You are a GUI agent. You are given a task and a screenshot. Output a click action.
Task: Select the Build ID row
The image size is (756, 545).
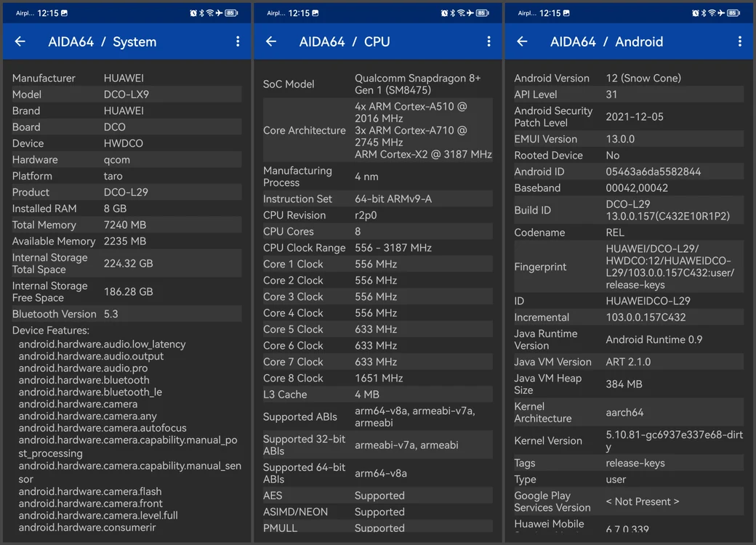click(629, 210)
